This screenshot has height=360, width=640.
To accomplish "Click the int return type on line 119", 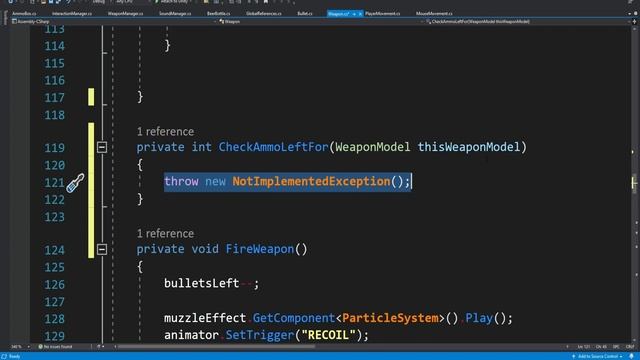I will tap(202, 147).
